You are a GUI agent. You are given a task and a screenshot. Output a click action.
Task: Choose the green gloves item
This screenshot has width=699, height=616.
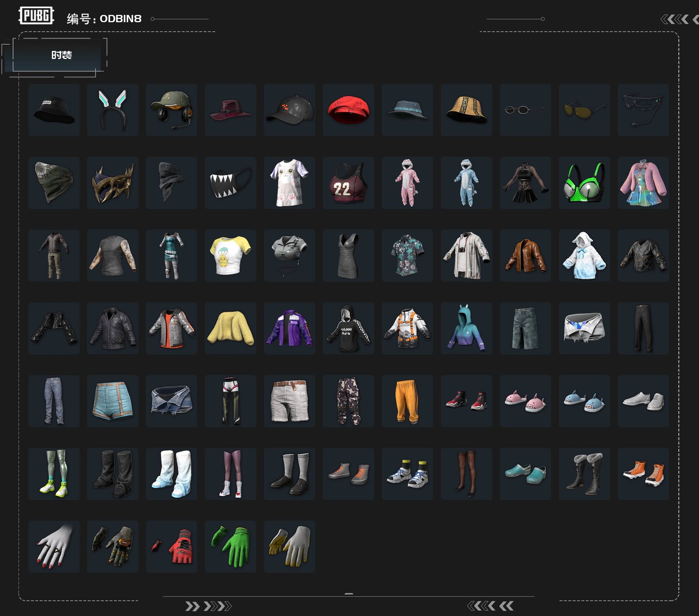point(230,547)
